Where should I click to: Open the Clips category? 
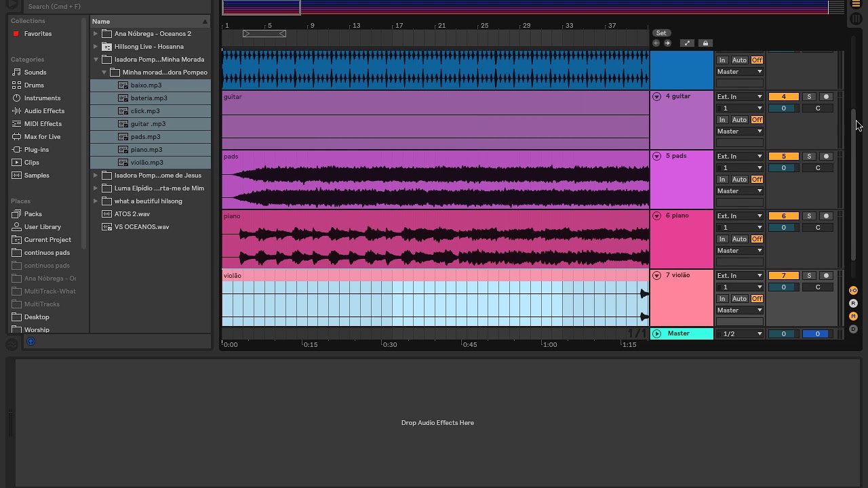[x=31, y=163]
